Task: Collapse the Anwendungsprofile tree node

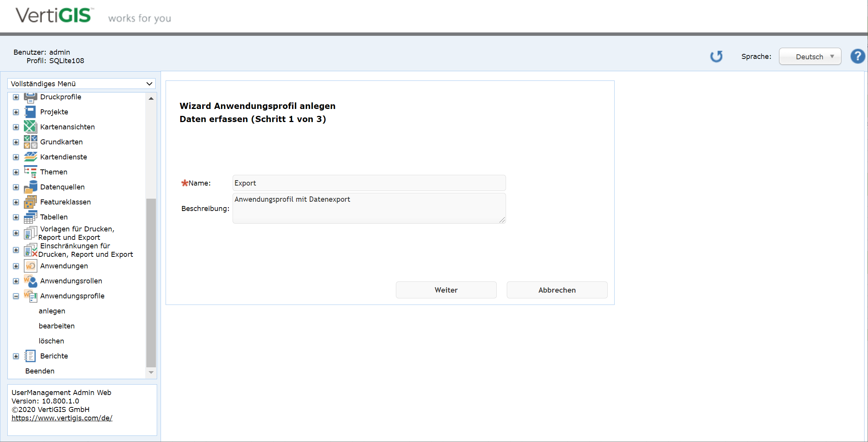Action: point(16,296)
